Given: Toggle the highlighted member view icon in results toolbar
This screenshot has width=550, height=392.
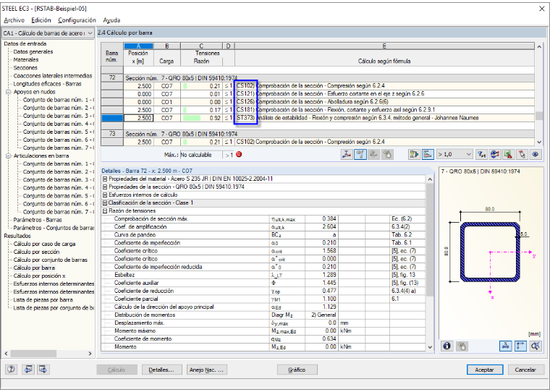Looking at the screenshot, I should coord(360,154).
